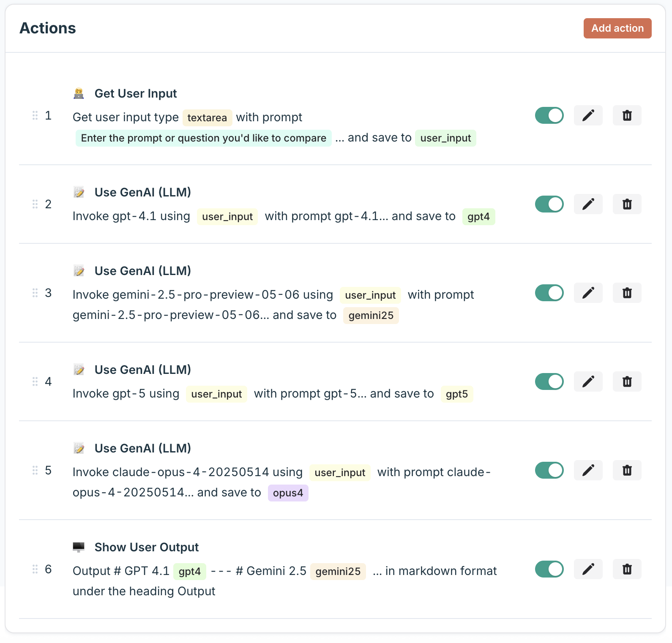Edit the gpt-4.1 GenAI action
Viewport: 672px width, 643px height.
pos(588,204)
